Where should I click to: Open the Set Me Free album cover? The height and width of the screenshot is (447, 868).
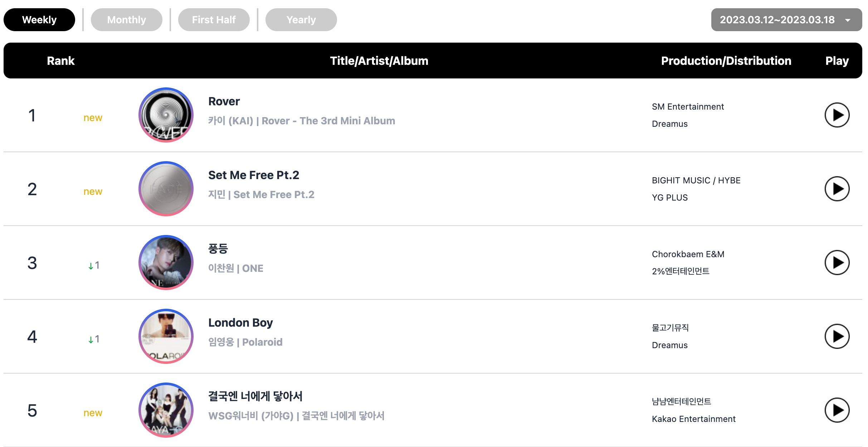166,189
